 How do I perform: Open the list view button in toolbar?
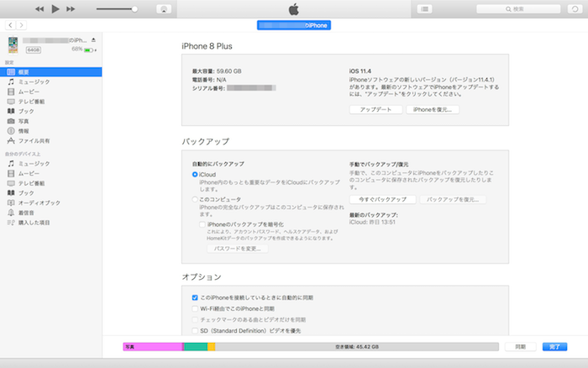(x=424, y=9)
